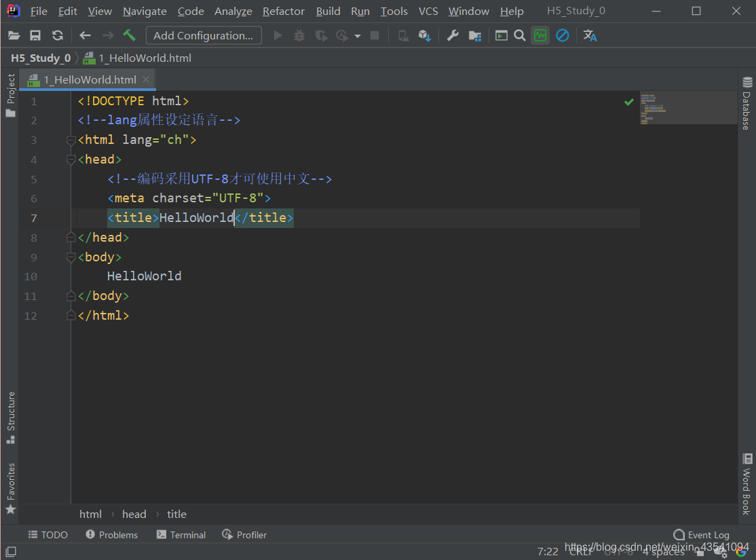Viewport: 756px width, 560px height.
Task: Build project with the green hammer icon
Action: pos(129,35)
